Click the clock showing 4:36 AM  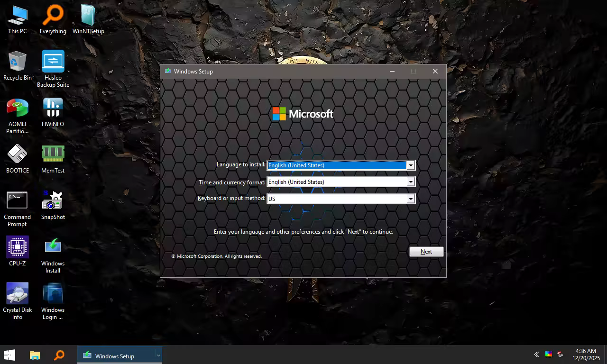tap(586, 355)
